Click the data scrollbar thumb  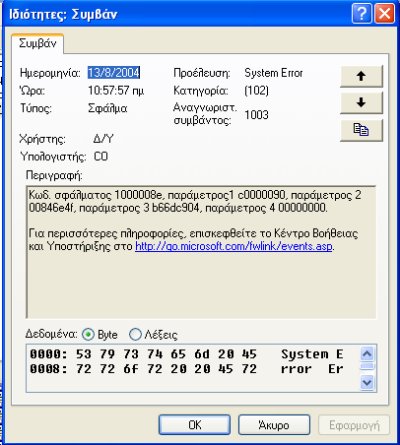tap(367, 366)
